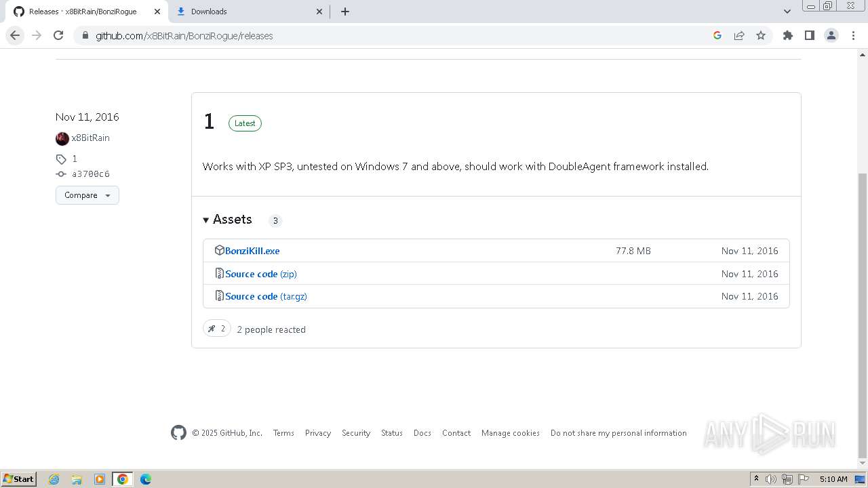Click the Chrome taskbar icon
This screenshot has width=868, height=488.
point(123,479)
